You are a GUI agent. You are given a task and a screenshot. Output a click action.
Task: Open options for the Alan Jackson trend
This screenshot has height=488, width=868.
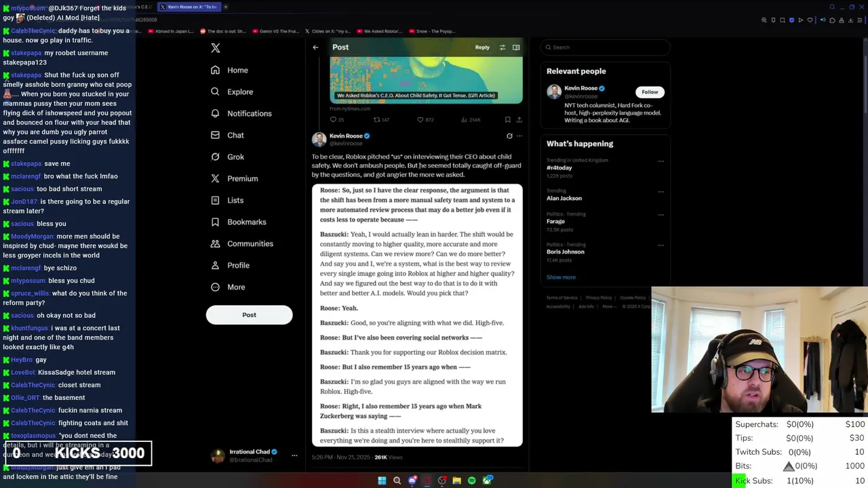[x=661, y=192]
